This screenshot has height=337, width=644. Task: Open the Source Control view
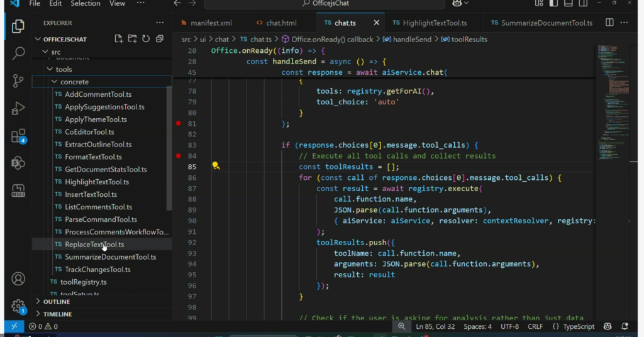click(x=18, y=80)
